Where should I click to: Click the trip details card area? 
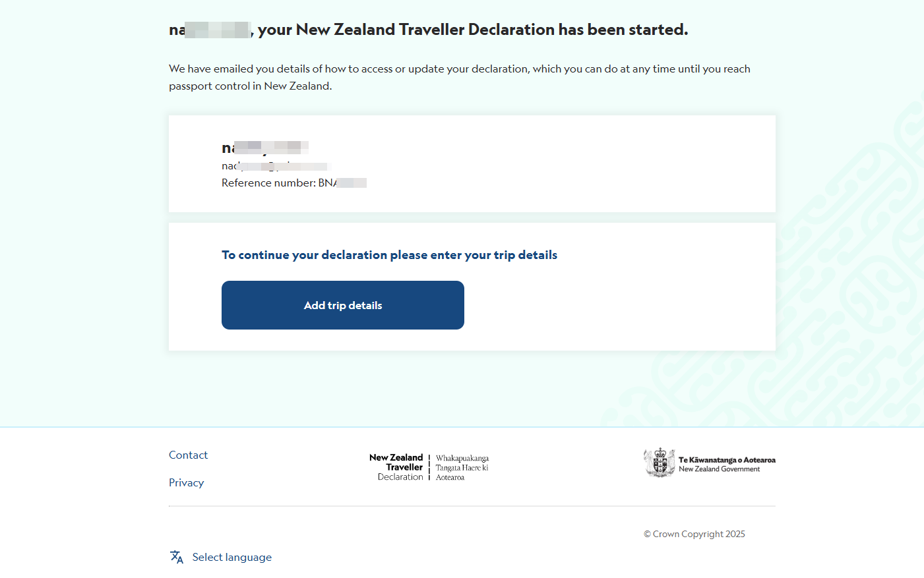(x=472, y=287)
